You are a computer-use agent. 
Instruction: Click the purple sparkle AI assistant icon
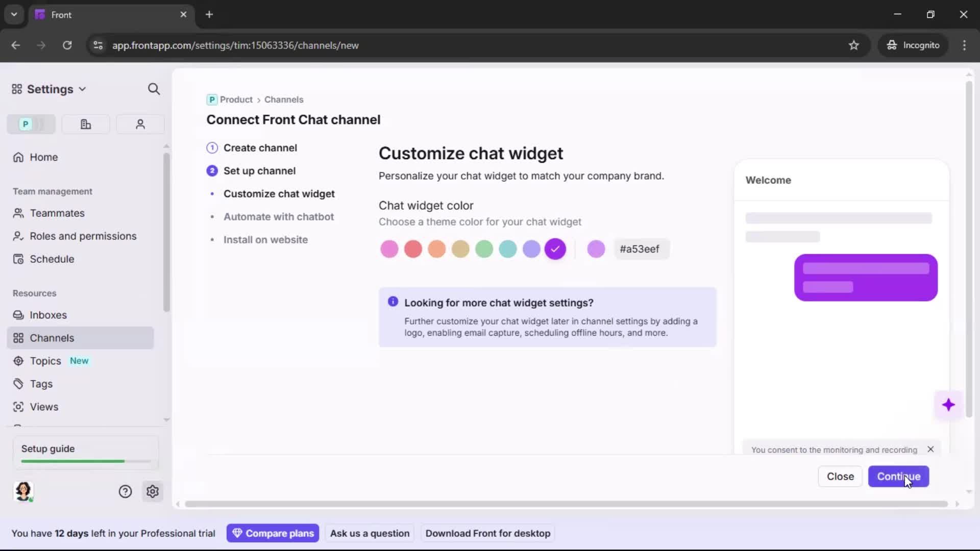(x=948, y=405)
